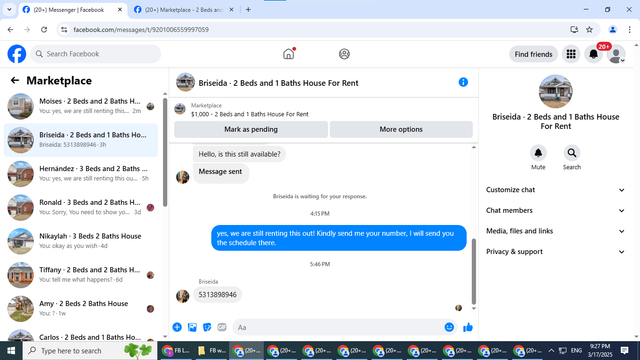Screen dimensions: 640x360
Task: Open the Amy 2 Beds 2 Baths conversation
Action: [x=81, y=309]
